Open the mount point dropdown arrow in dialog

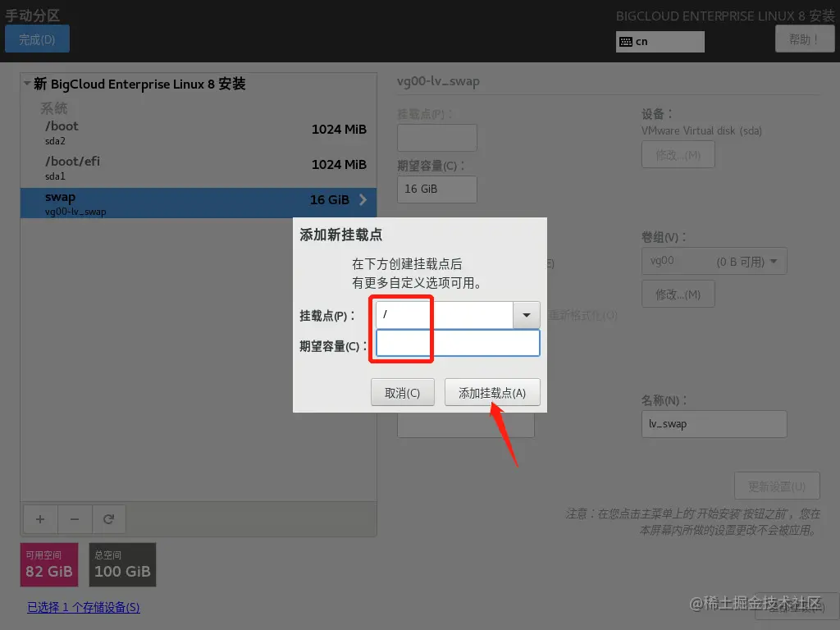pos(527,315)
